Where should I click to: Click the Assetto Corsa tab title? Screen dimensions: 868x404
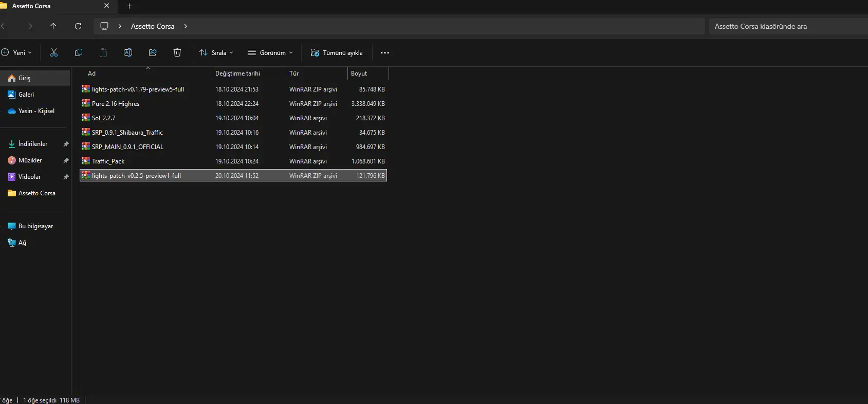pos(31,6)
